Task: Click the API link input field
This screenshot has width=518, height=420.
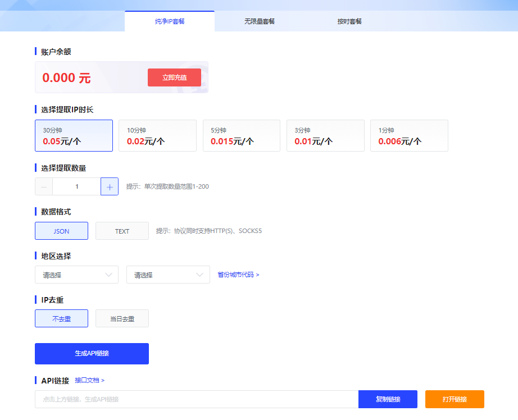Action: tap(196, 399)
